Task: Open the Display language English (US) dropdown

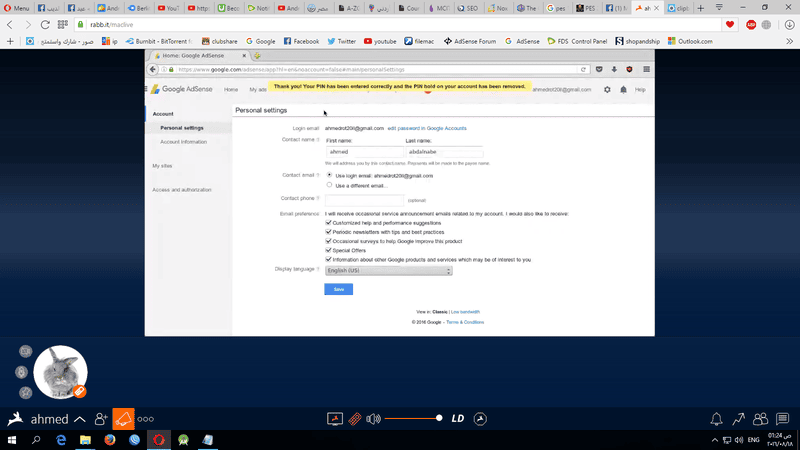Action: coord(388,271)
